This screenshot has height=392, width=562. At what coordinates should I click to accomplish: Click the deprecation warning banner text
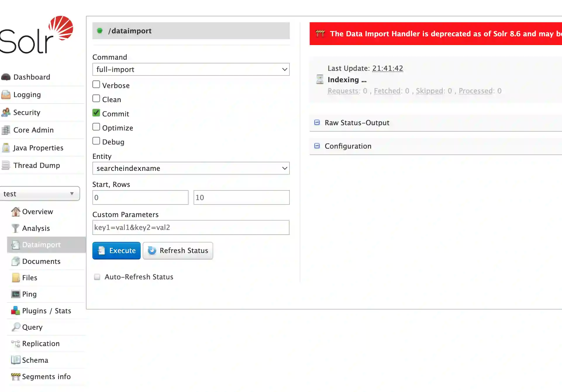click(446, 34)
